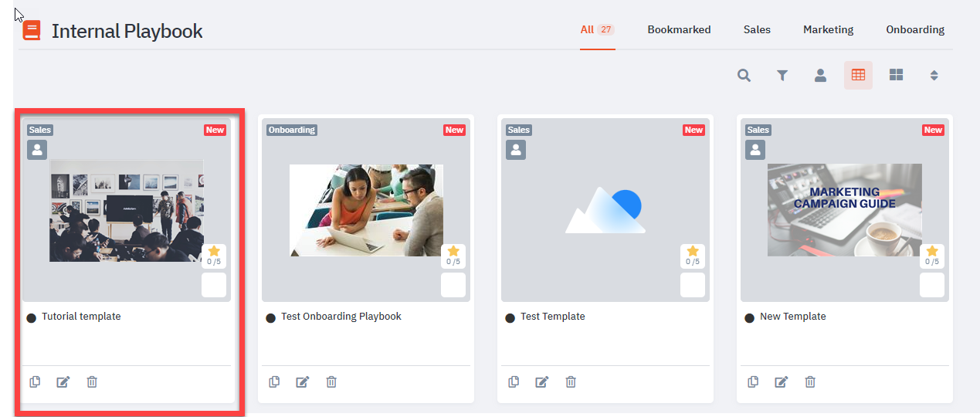
Task: Click the person icon on Tutorial template thumbnail
Action: click(37, 150)
